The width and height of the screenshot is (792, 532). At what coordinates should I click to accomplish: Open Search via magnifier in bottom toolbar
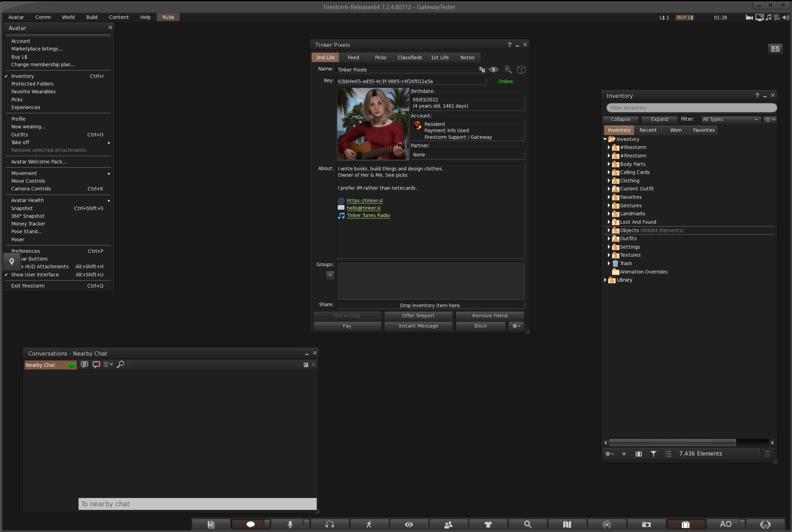528,524
